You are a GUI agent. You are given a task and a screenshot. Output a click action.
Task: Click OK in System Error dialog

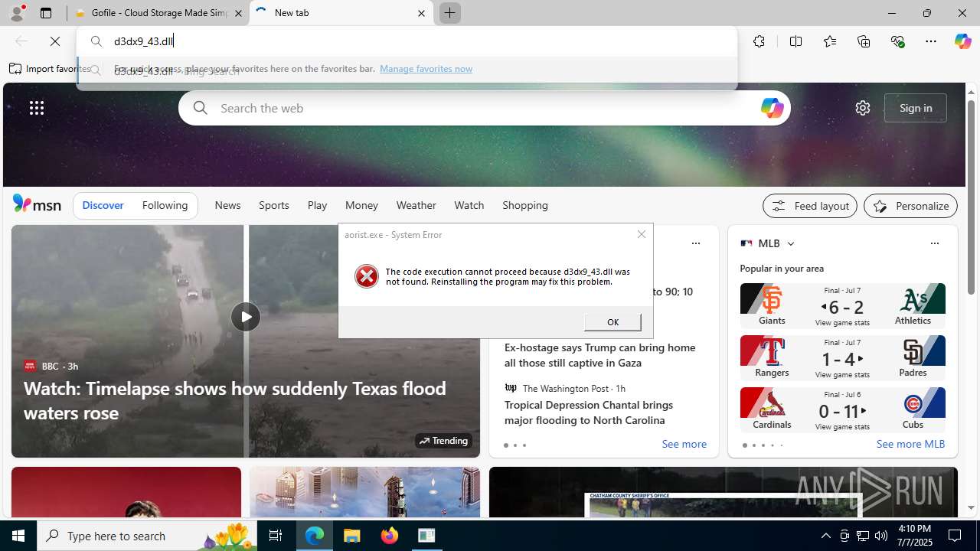click(x=612, y=322)
